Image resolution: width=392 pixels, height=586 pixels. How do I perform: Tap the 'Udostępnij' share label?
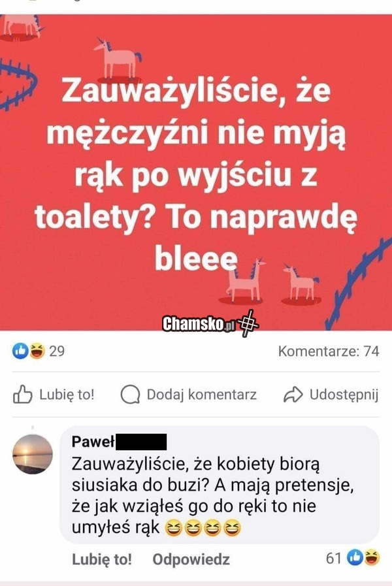click(344, 395)
